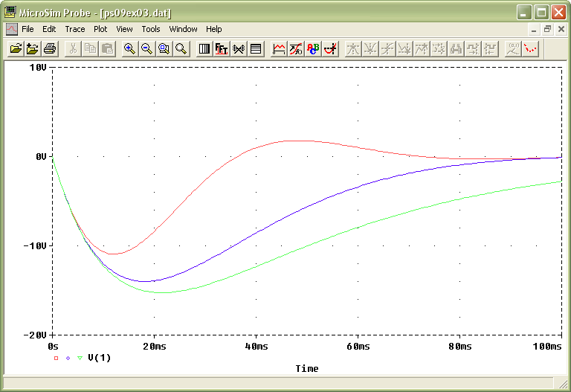The width and height of the screenshot is (571, 392).
Task: Open the Trace menu
Action: [x=75, y=29]
